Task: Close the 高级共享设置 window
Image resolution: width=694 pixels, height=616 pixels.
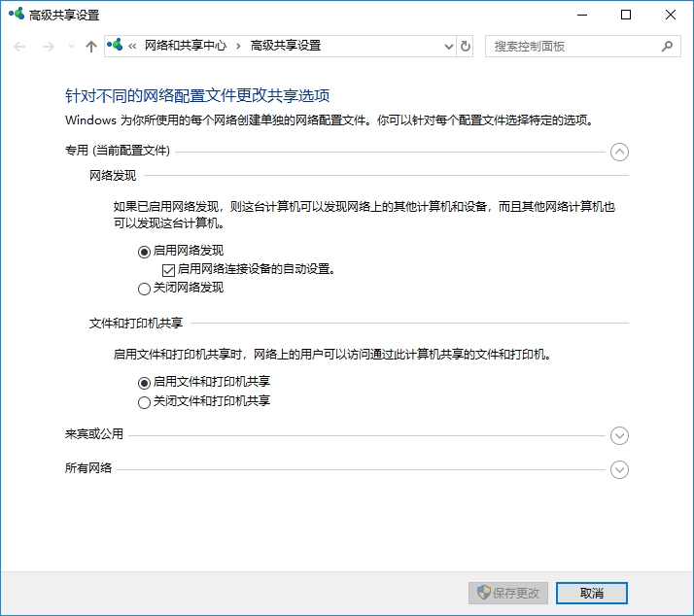Action: point(670,15)
